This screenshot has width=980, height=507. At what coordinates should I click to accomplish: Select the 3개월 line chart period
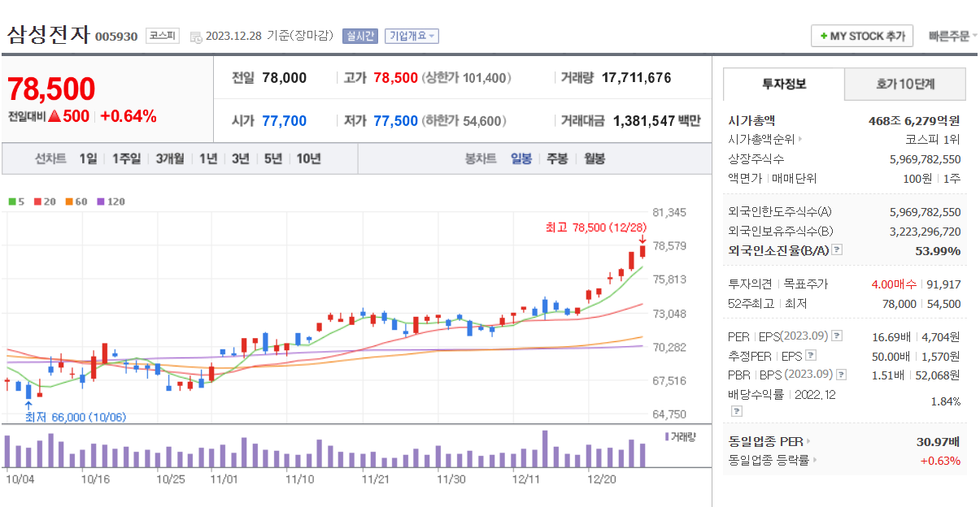170,158
